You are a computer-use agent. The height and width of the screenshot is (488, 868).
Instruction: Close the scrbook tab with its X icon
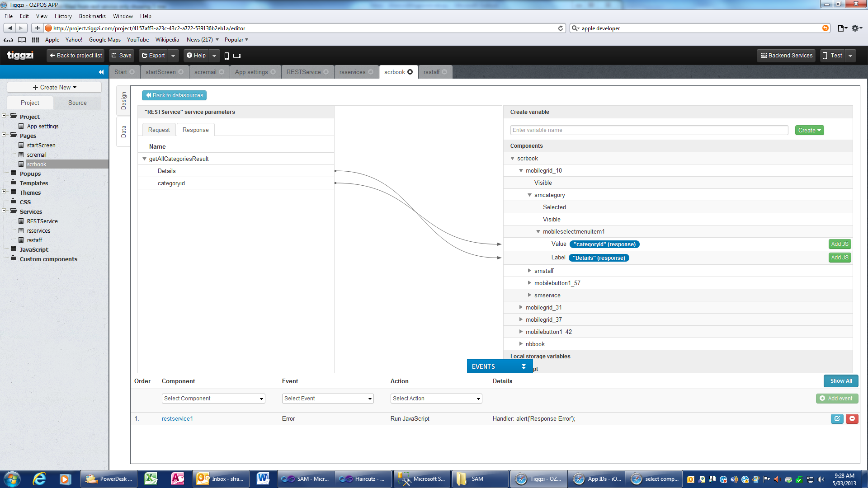410,72
